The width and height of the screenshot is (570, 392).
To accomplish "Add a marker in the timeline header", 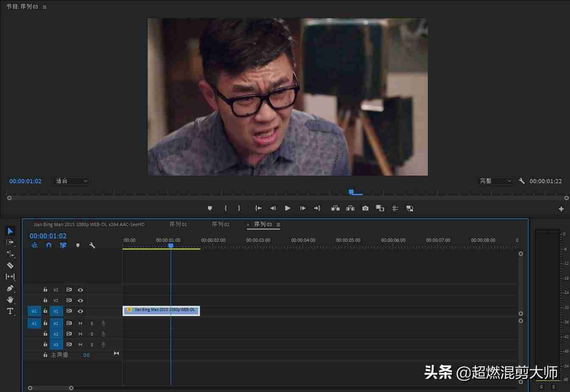I will (x=78, y=245).
